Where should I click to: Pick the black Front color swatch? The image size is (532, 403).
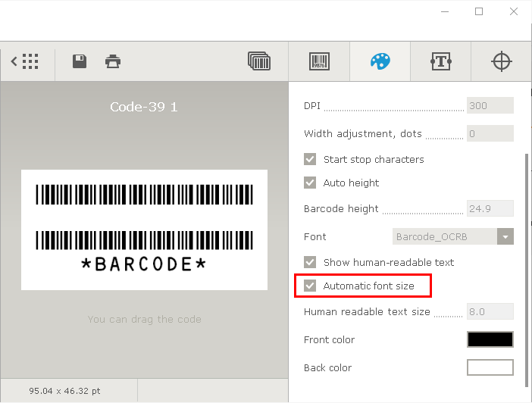tap(490, 339)
